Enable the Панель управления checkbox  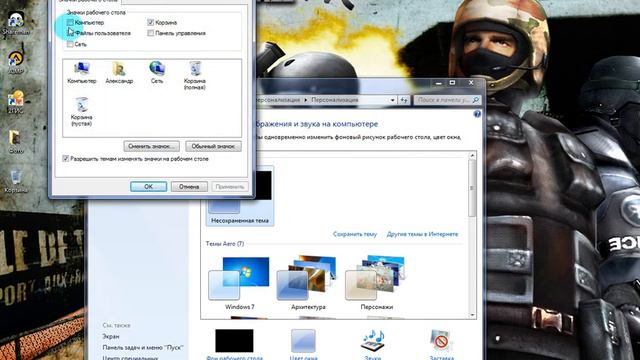point(151,33)
